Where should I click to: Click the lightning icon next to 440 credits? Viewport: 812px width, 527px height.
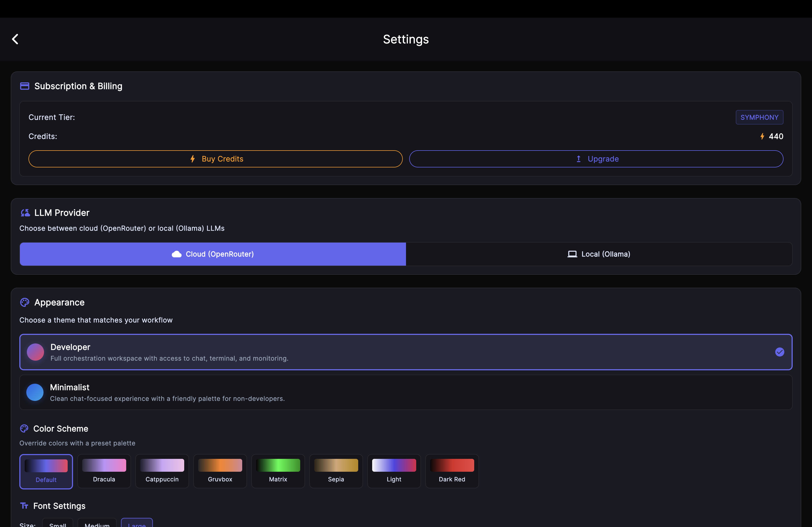point(762,136)
